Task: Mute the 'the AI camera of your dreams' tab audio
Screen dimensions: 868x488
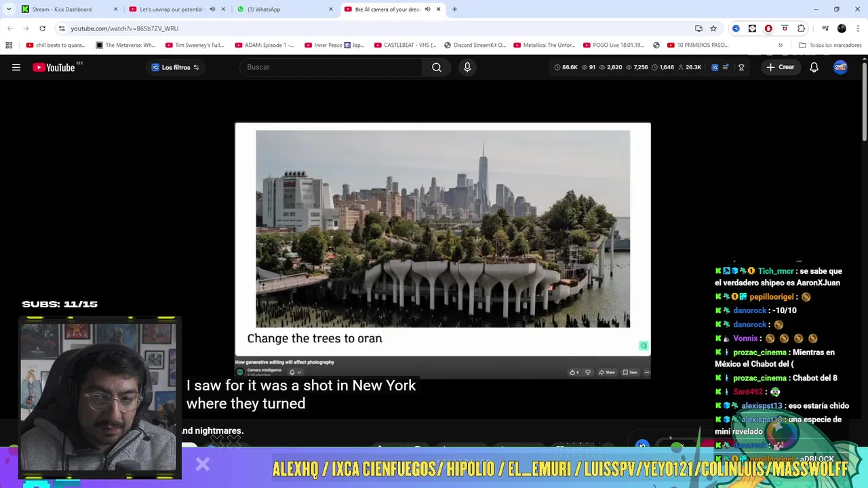Action: 427,9
